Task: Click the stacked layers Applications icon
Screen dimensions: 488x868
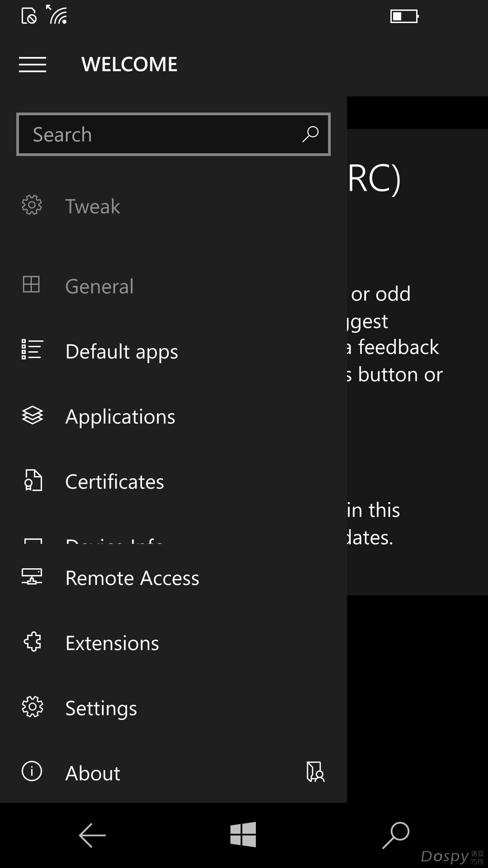Action: tap(32, 415)
